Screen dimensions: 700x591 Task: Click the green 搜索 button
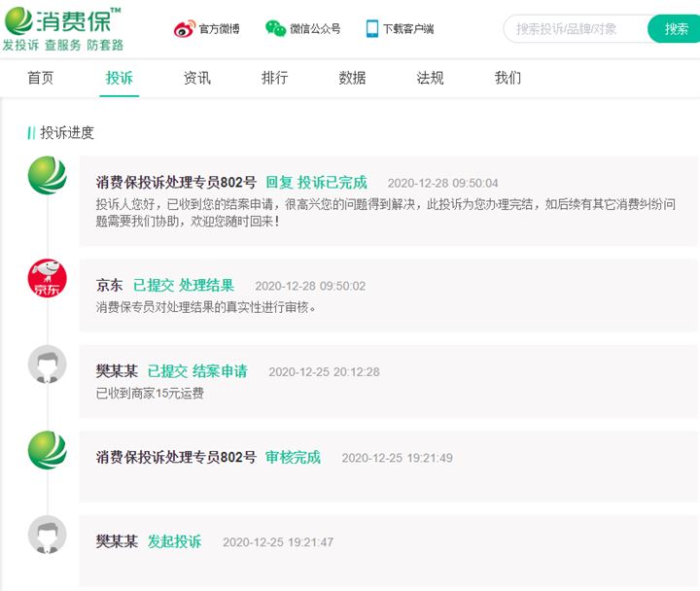[674, 29]
